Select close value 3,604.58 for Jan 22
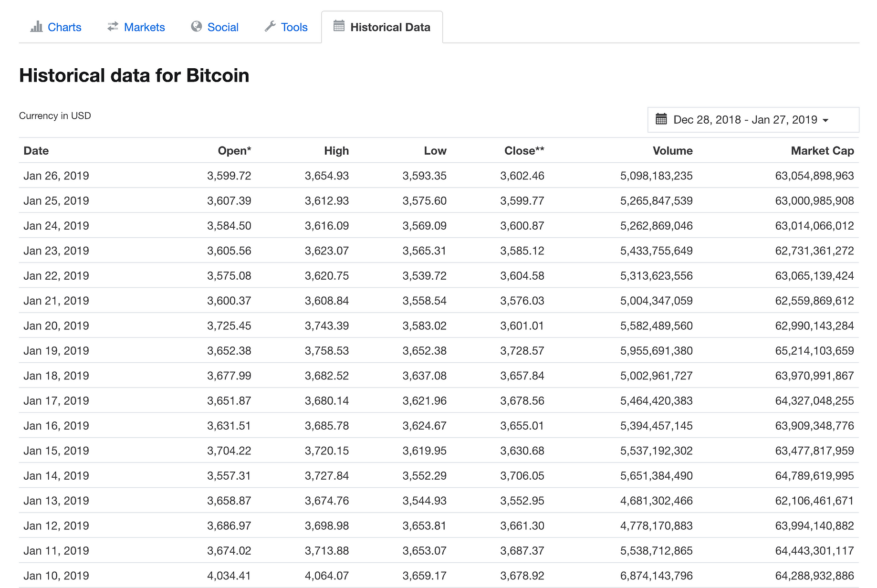 click(x=522, y=276)
